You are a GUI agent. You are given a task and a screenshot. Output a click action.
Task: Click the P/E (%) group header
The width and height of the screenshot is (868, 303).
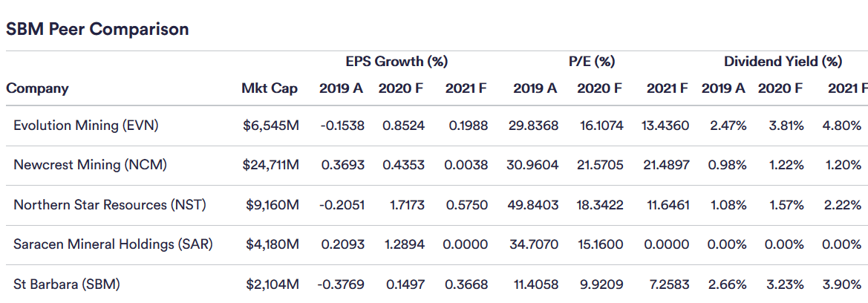[x=592, y=62]
